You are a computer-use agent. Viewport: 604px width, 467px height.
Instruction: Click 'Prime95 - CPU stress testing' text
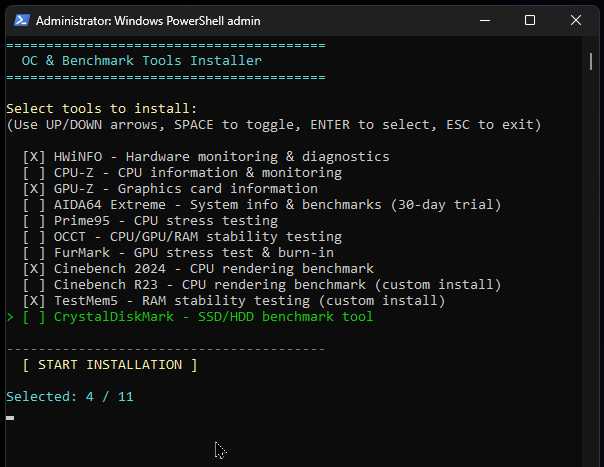point(166,221)
